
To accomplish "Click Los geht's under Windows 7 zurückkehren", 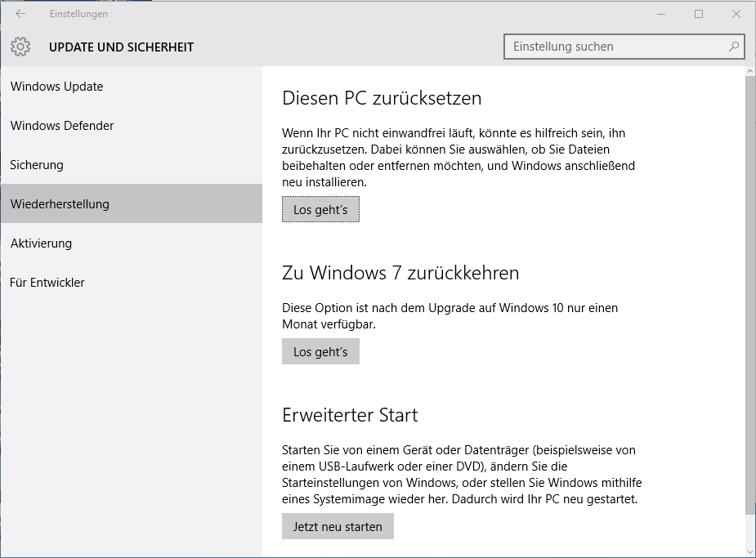I will (x=320, y=352).
